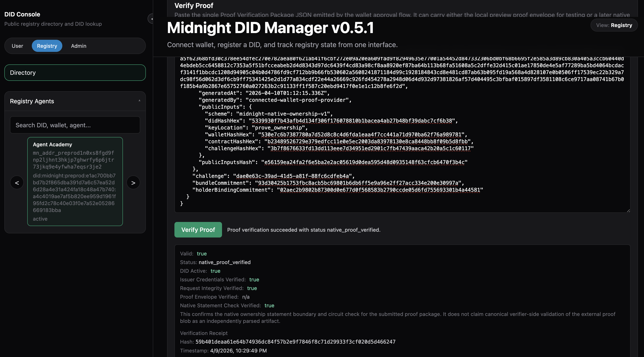Select the Agent Academy card
Image resolution: width=644 pixels, height=357 pixels.
(x=75, y=182)
